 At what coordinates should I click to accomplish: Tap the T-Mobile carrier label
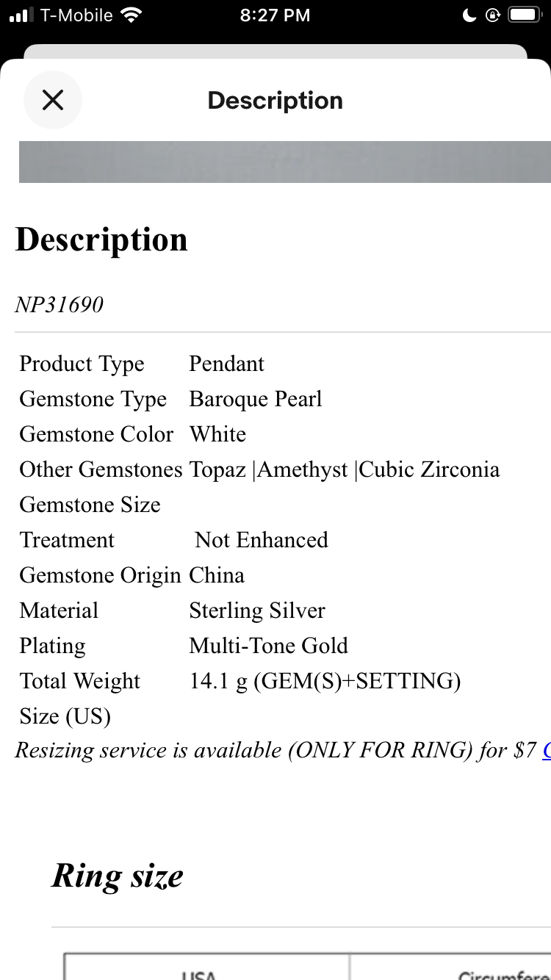click(x=76, y=15)
